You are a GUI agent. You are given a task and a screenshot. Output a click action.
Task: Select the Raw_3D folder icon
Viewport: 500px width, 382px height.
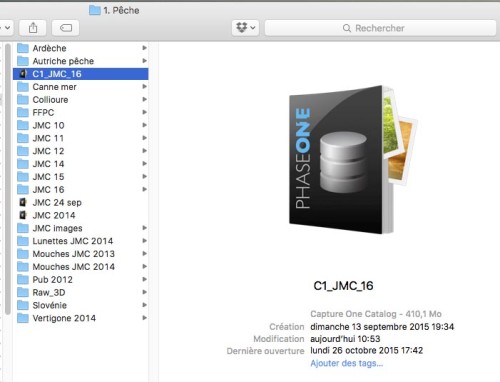[x=23, y=292]
